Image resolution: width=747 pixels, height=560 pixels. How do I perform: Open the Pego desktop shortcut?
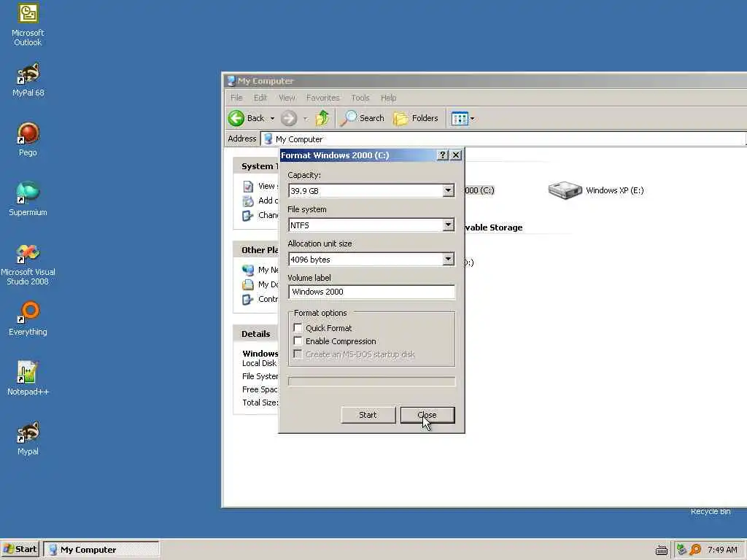pos(28,139)
